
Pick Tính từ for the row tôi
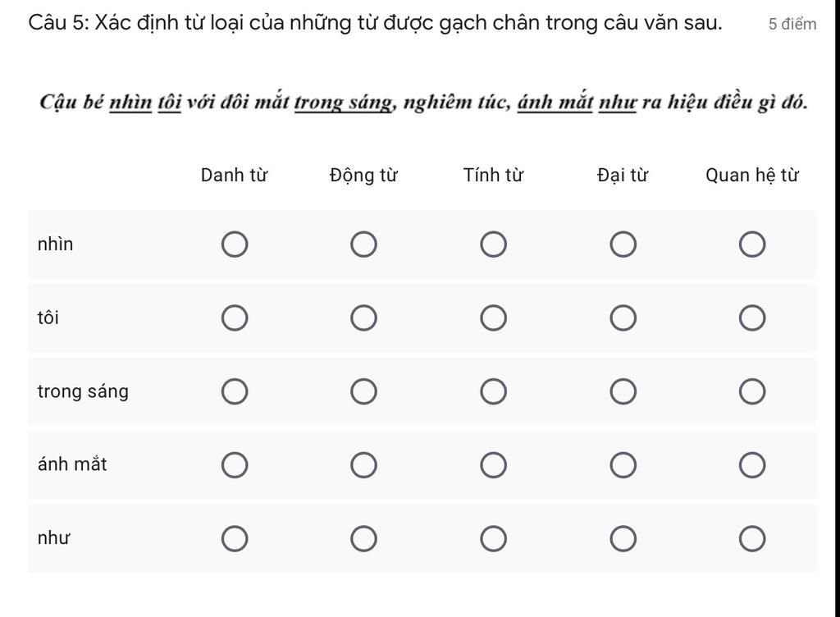[x=493, y=318]
